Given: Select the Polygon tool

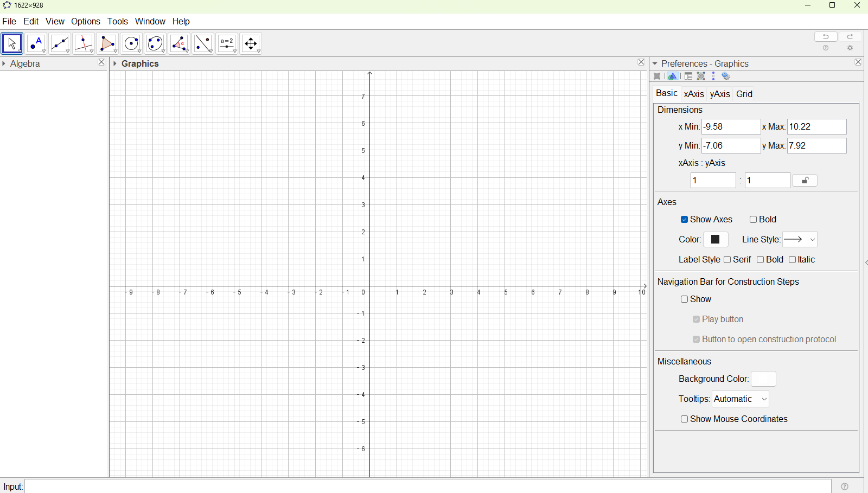Looking at the screenshot, I should click(107, 43).
